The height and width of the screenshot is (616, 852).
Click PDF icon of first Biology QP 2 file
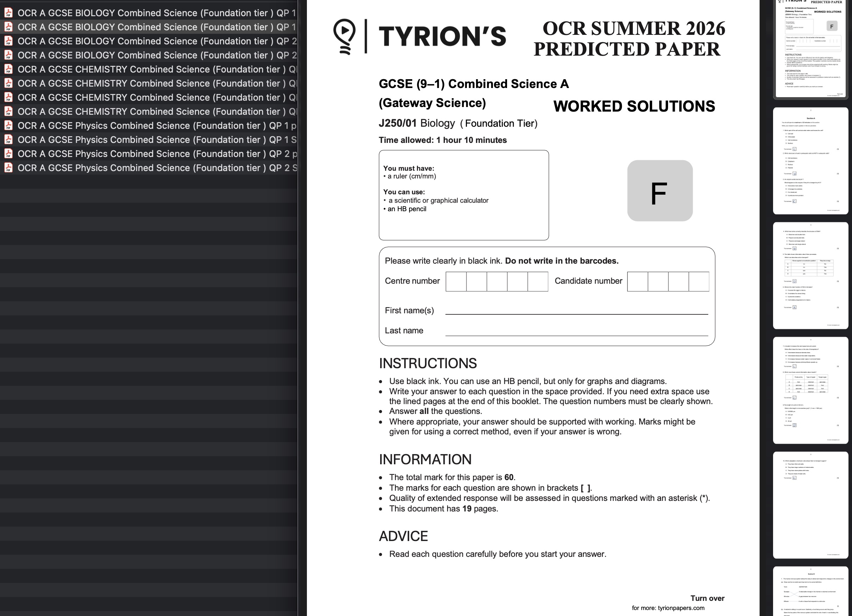pos(8,41)
